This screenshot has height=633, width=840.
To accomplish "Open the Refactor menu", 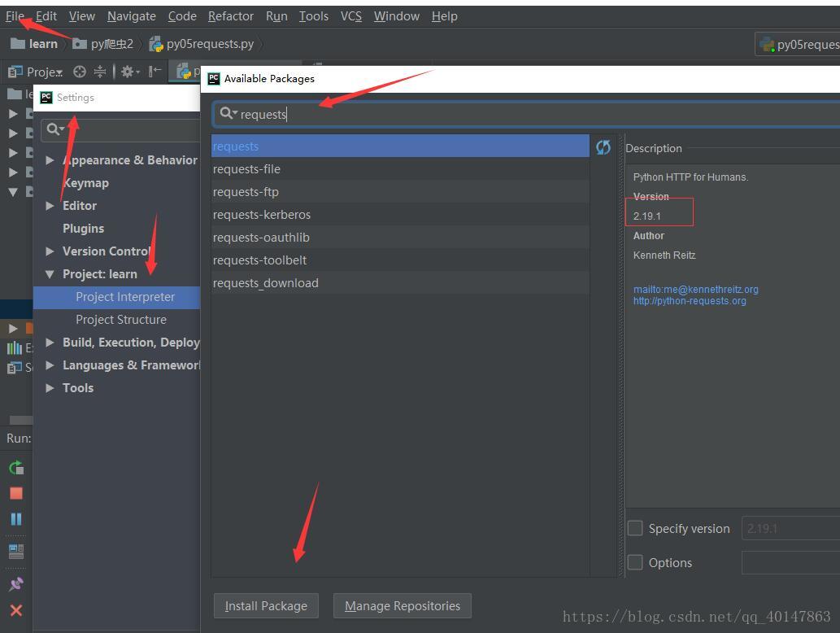I will [x=231, y=16].
